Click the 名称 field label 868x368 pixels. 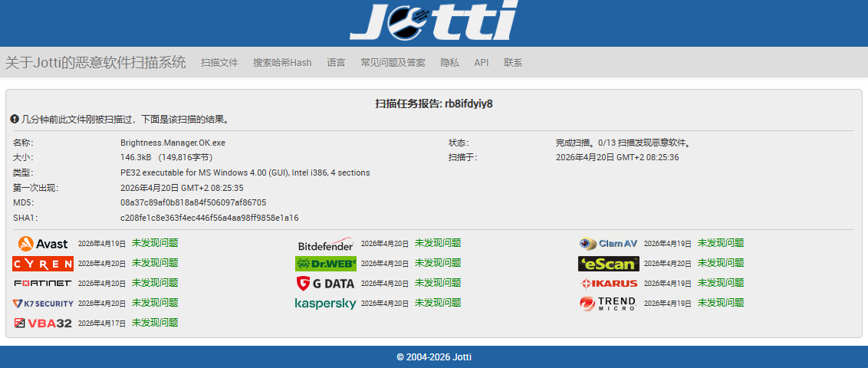23,143
